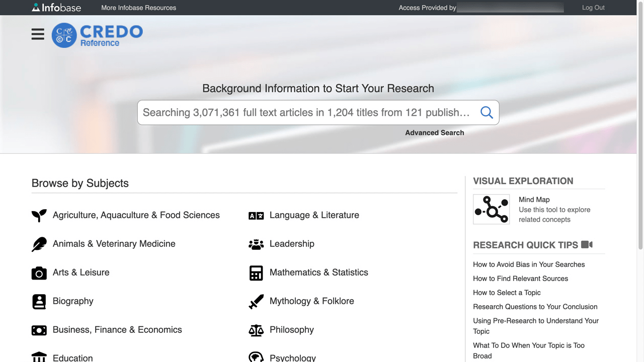Click the Mythology & Folklore sword icon
644x362 pixels.
point(256,301)
